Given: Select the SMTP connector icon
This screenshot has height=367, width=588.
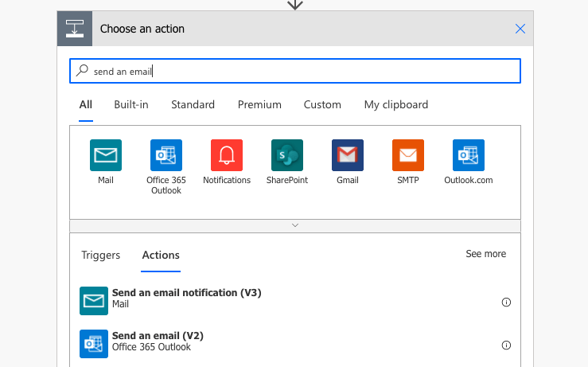Looking at the screenshot, I should 408,155.
